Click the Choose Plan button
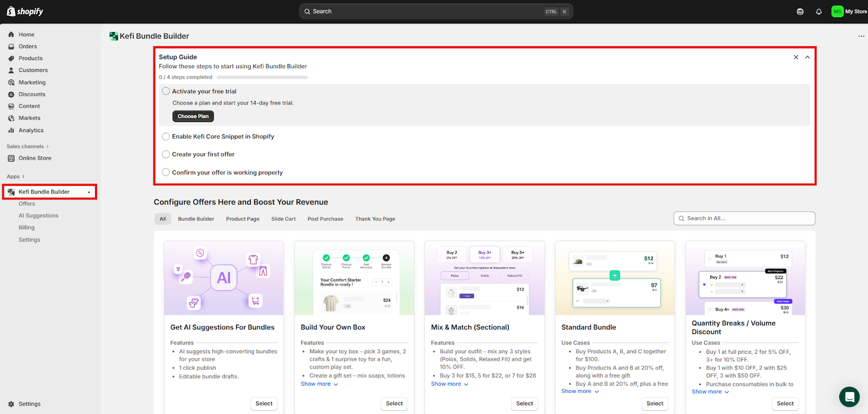The image size is (868, 414). click(193, 117)
